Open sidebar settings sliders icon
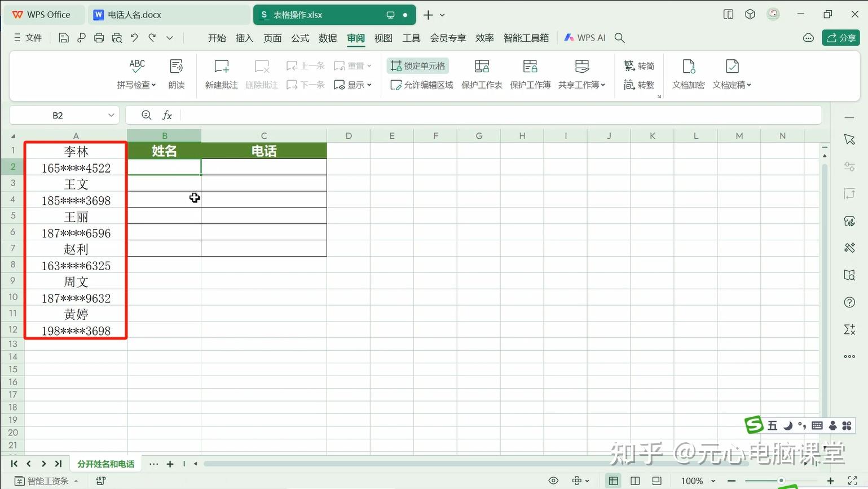The height and width of the screenshot is (489, 868). click(849, 166)
